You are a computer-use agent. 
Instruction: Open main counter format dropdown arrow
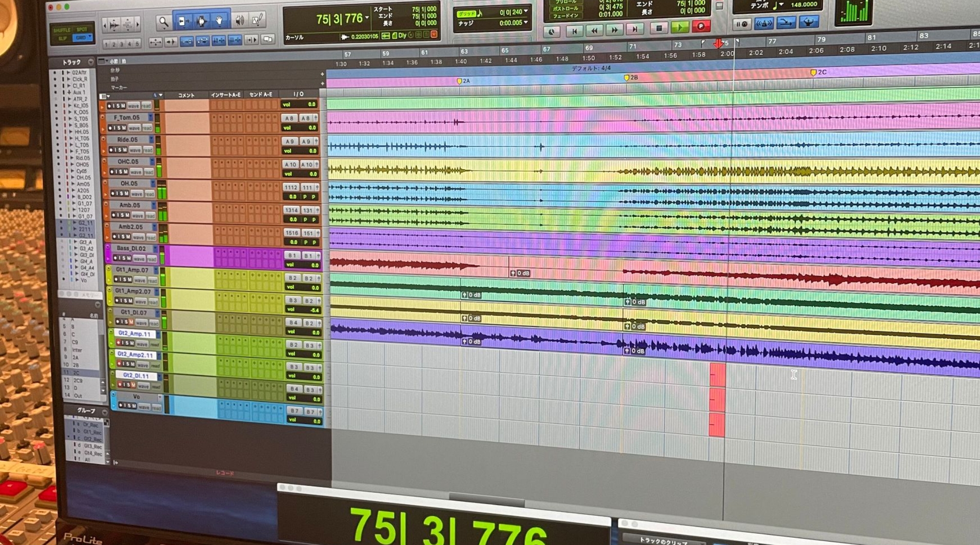tap(367, 18)
